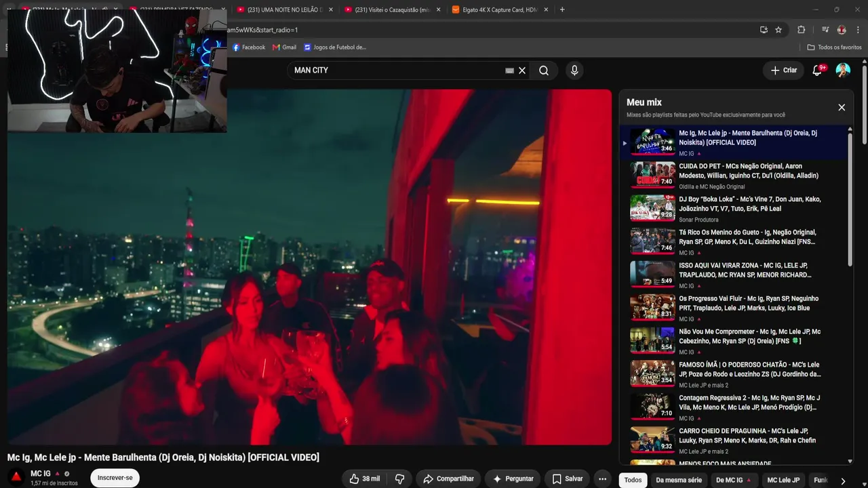Click the address bar URL text
The height and width of the screenshot is (488, 868).
263,30
